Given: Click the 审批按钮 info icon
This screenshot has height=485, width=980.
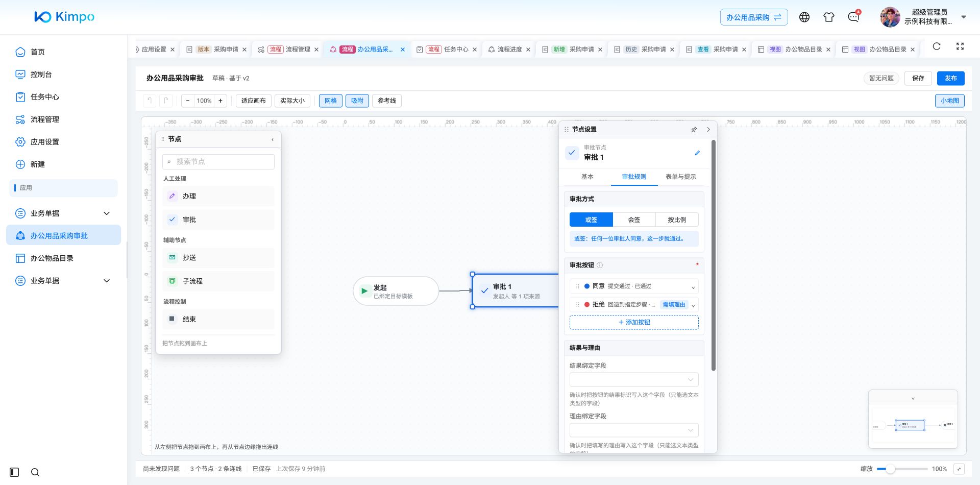Looking at the screenshot, I should pyautogui.click(x=600, y=265).
